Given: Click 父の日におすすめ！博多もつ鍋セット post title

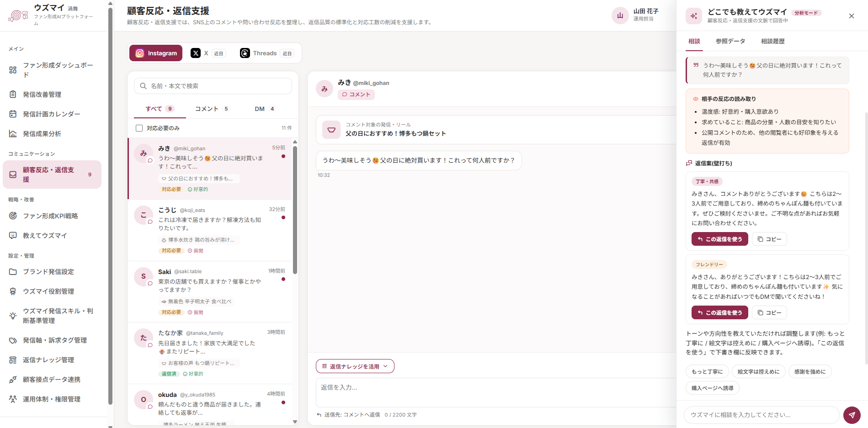Looking at the screenshot, I should 396,134.
